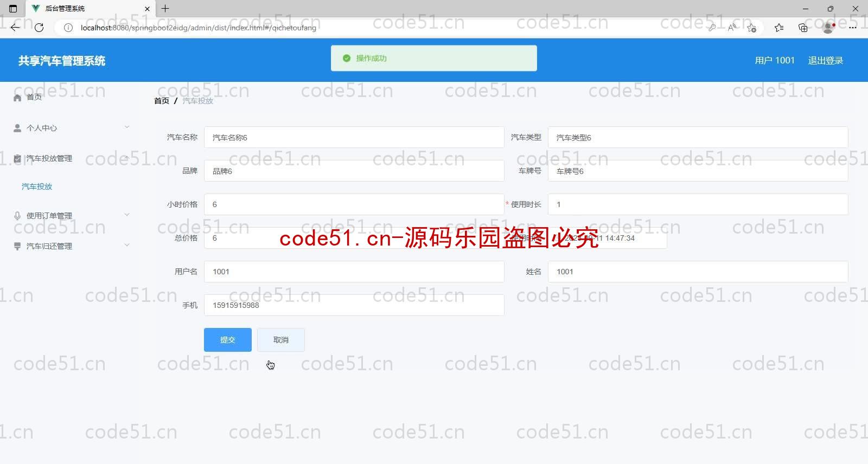The image size is (868, 464).
Task: Expand the 使用订单管理 menu chevron
Action: (127, 215)
